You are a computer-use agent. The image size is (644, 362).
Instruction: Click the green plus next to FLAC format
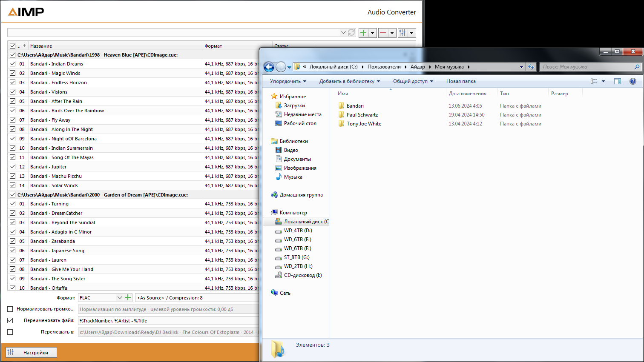(128, 298)
